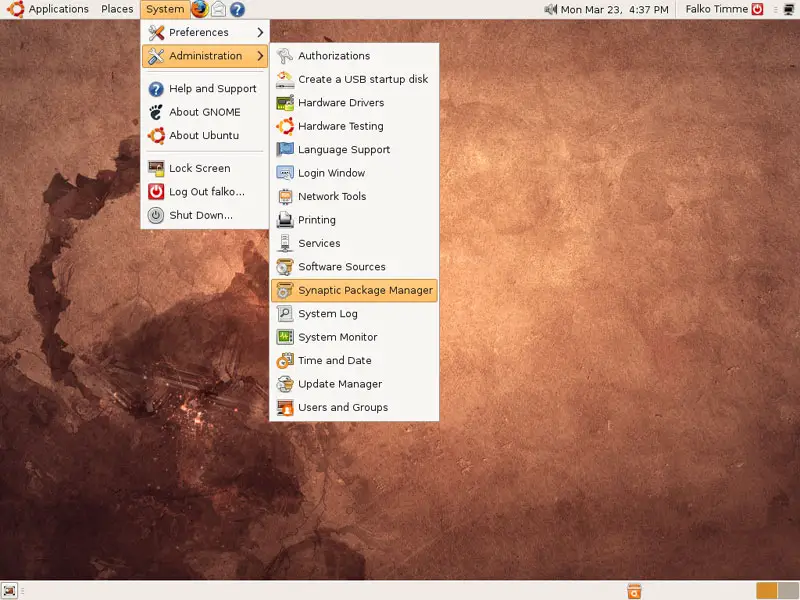Switch to the first (orange) workspace

coord(766,591)
